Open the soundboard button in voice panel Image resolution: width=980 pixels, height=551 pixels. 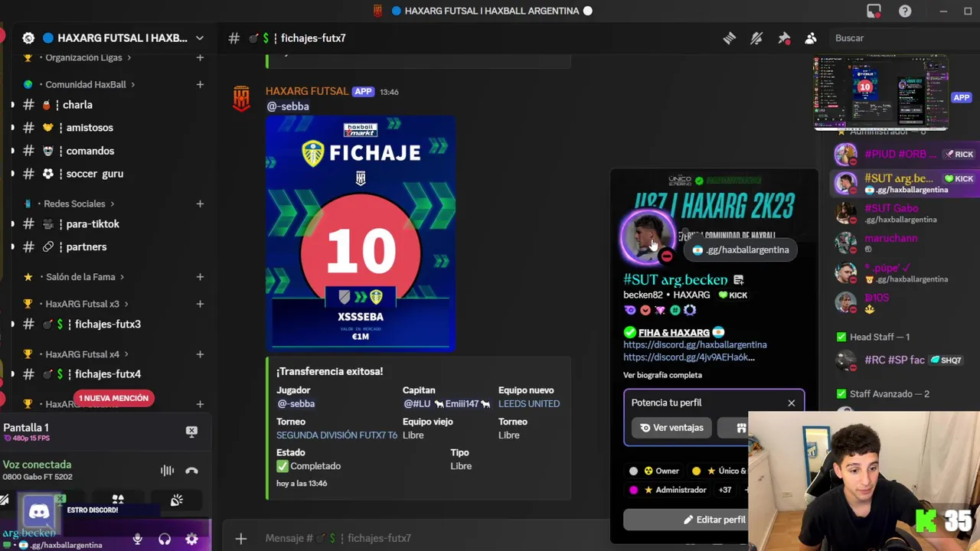[x=177, y=500]
